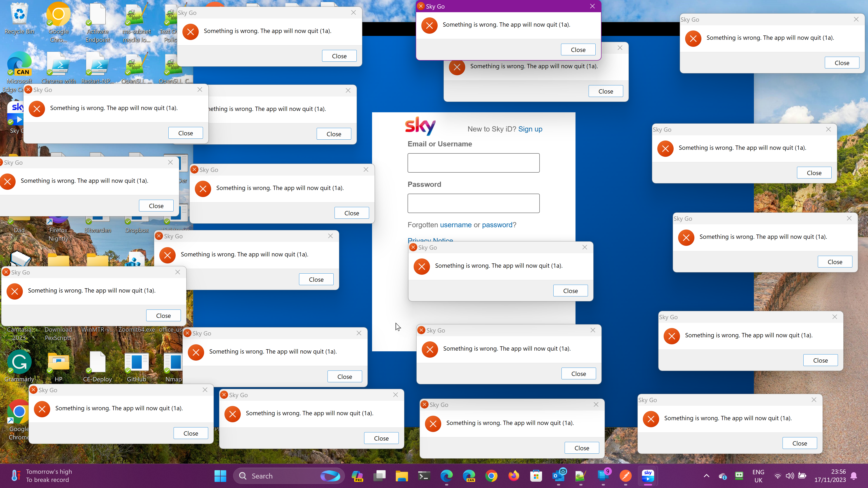The image size is (868, 488).
Task: Open File Explorer on taskbar
Action: pyautogui.click(x=402, y=476)
